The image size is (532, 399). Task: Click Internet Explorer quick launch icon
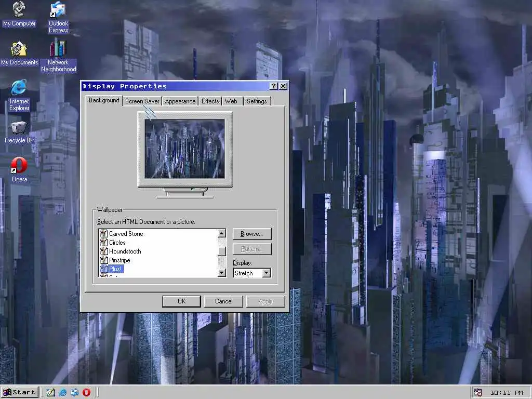tap(62, 393)
